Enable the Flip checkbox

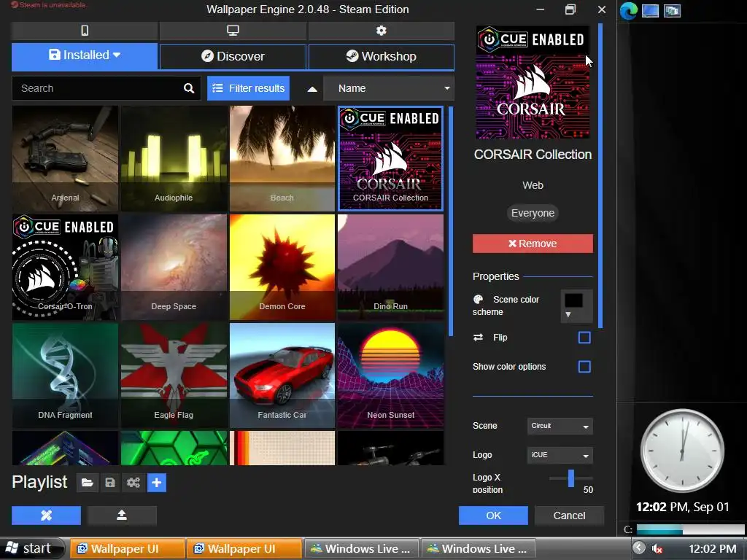584,338
